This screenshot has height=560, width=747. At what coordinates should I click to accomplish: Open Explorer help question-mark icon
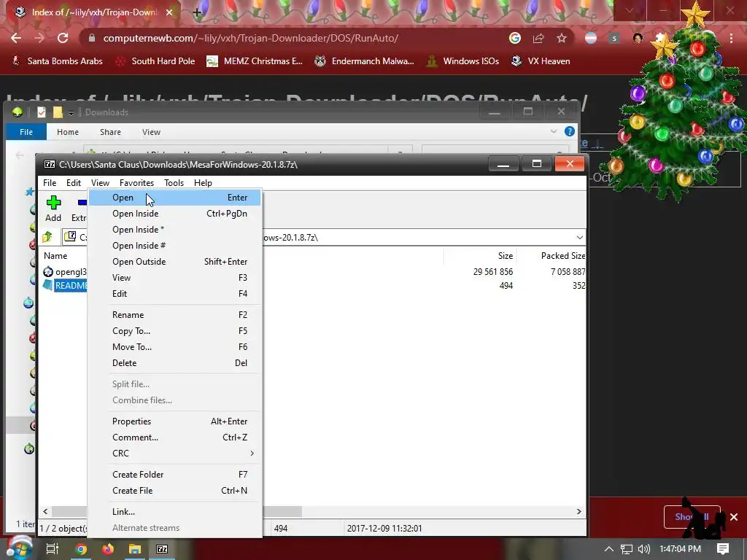point(569,131)
